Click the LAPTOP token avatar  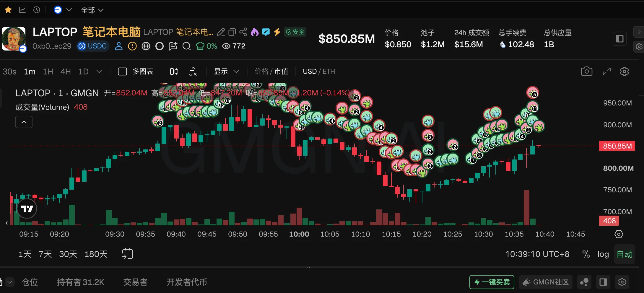click(x=14, y=39)
